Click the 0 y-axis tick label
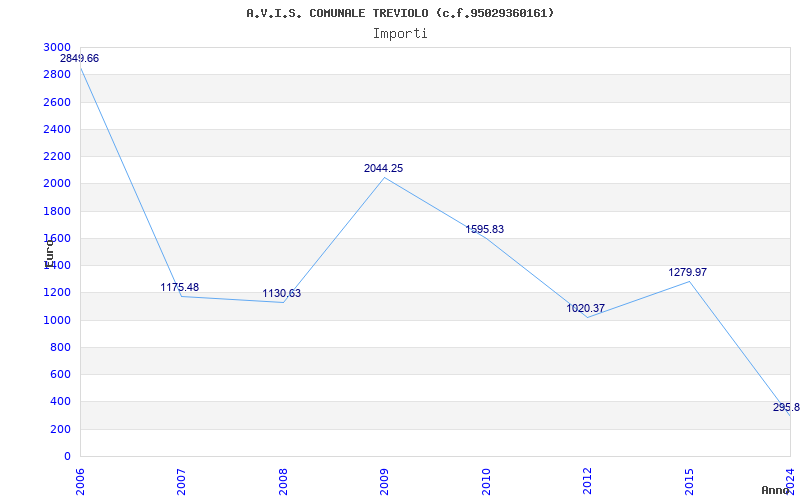The image size is (800, 500). [67, 457]
